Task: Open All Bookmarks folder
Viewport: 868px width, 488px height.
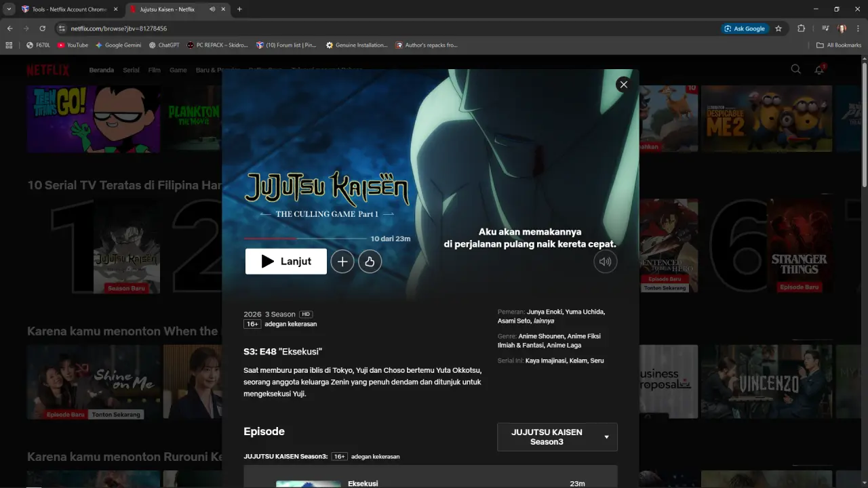Action: pyautogui.click(x=839, y=45)
